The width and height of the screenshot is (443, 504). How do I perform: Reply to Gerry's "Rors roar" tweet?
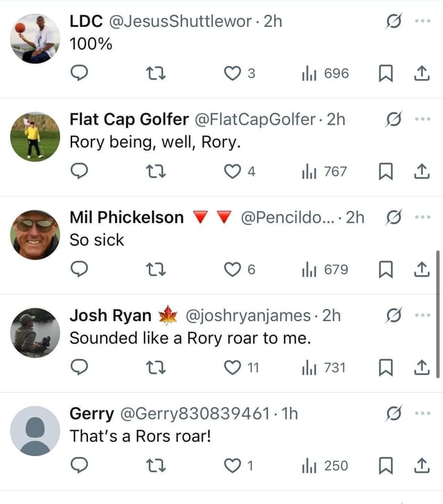click(80, 466)
